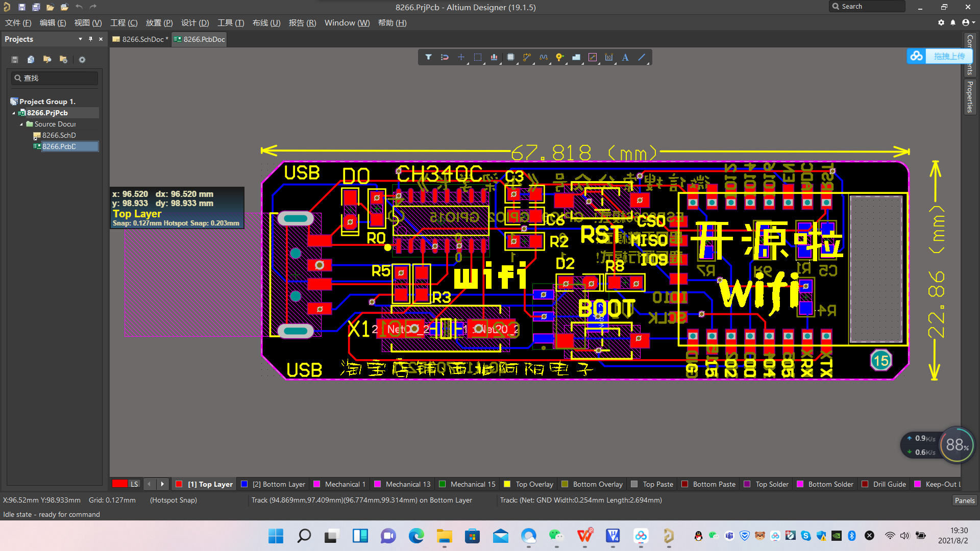Select the Place Component chip icon

click(x=510, y=57)
